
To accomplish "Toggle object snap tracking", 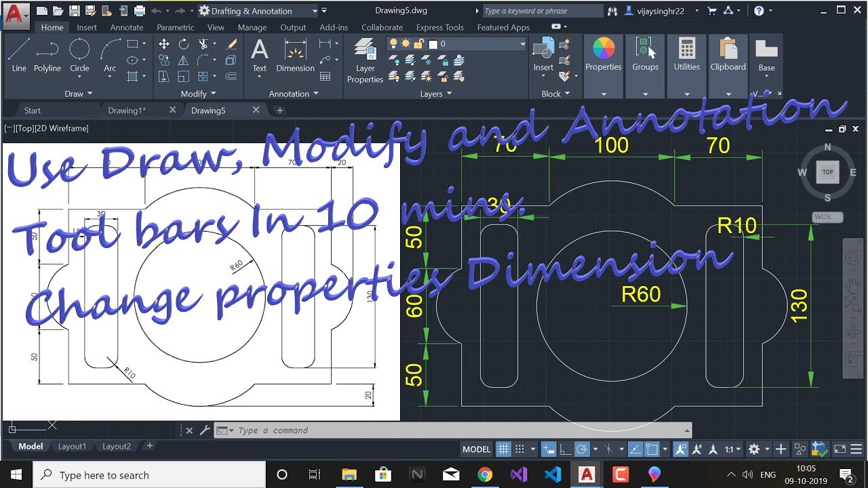I will [x=635, y=449].
